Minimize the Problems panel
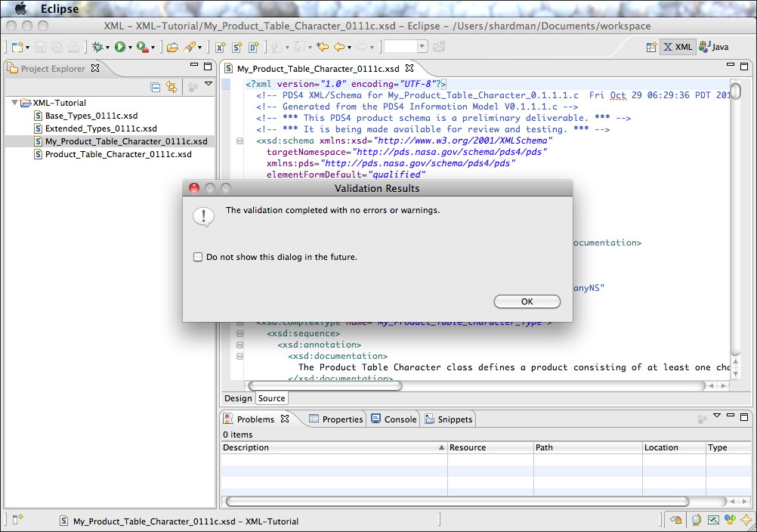 pos(731,415)
